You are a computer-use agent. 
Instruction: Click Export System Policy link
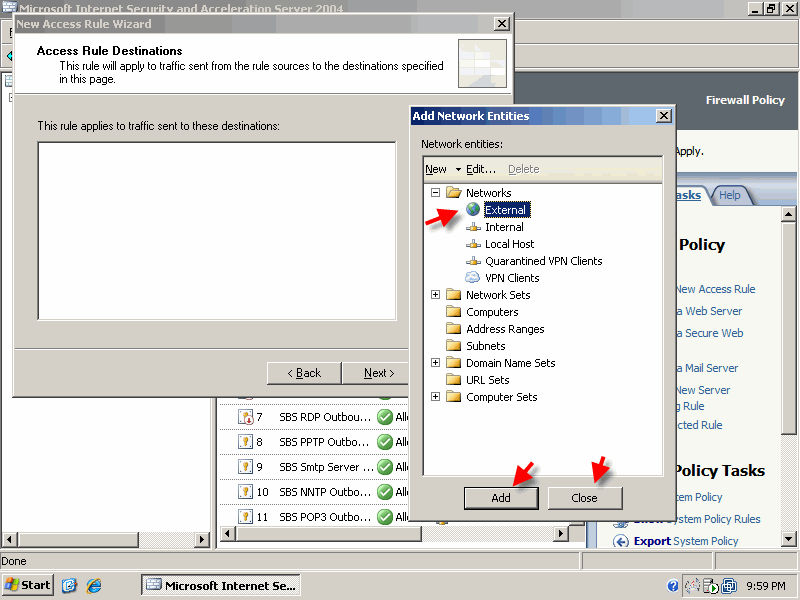tap(686, 541)
